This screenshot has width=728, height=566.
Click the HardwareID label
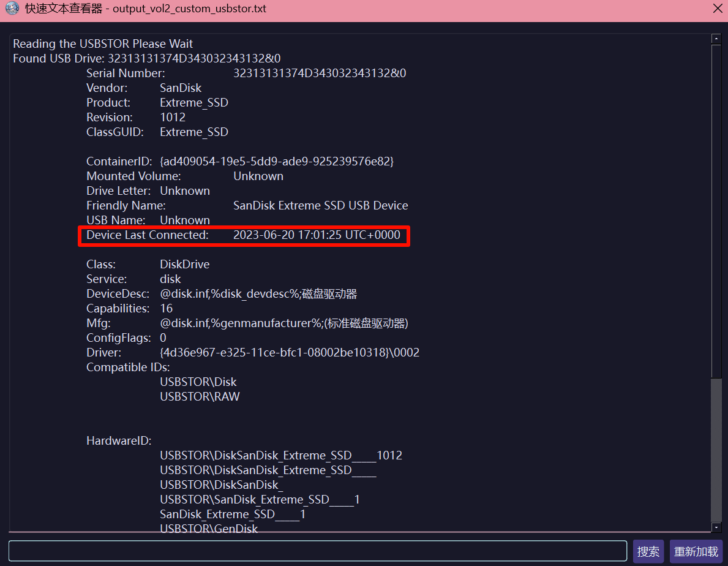pyautogui.click(x=119, y=441)
